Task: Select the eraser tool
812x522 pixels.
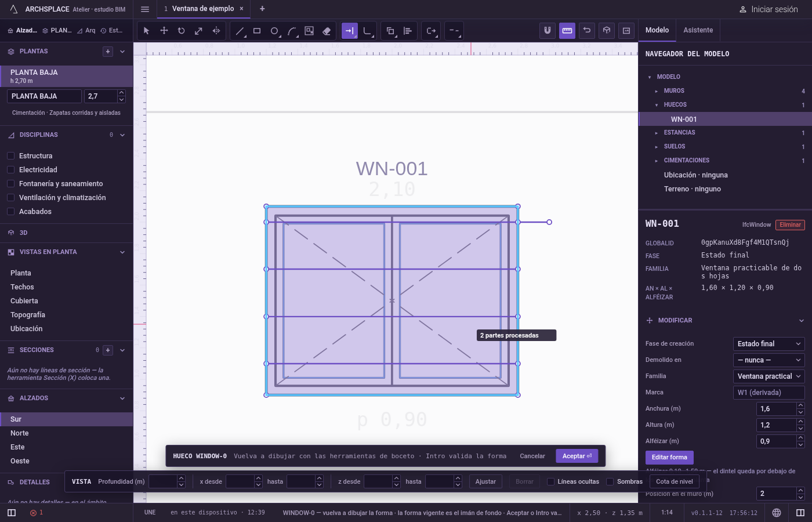Action: [327, 31]
